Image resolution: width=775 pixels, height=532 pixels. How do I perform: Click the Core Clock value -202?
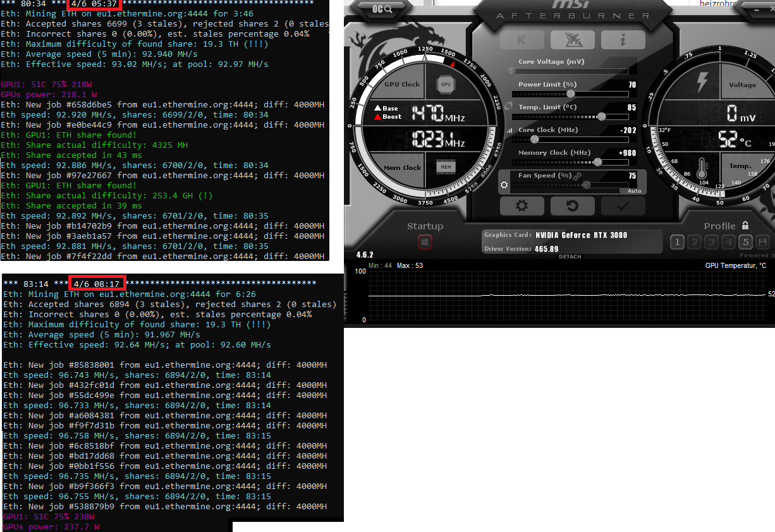(x=628, y=130)
